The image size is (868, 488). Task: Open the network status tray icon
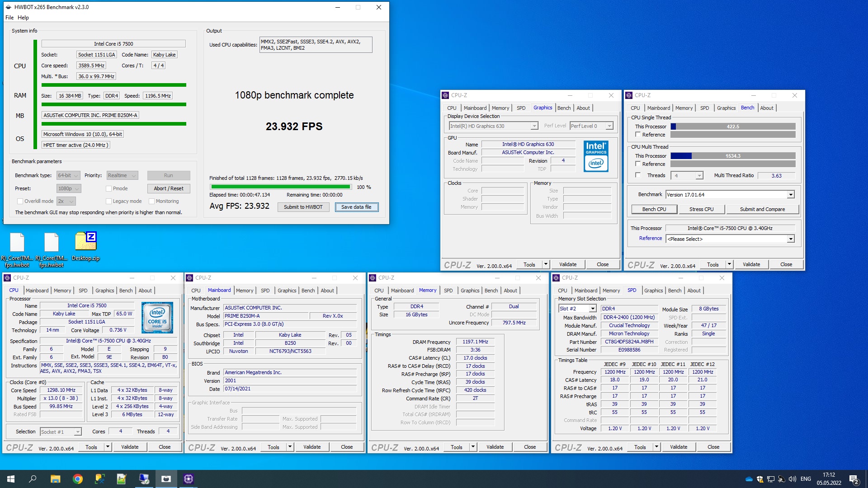coord(771,479)
